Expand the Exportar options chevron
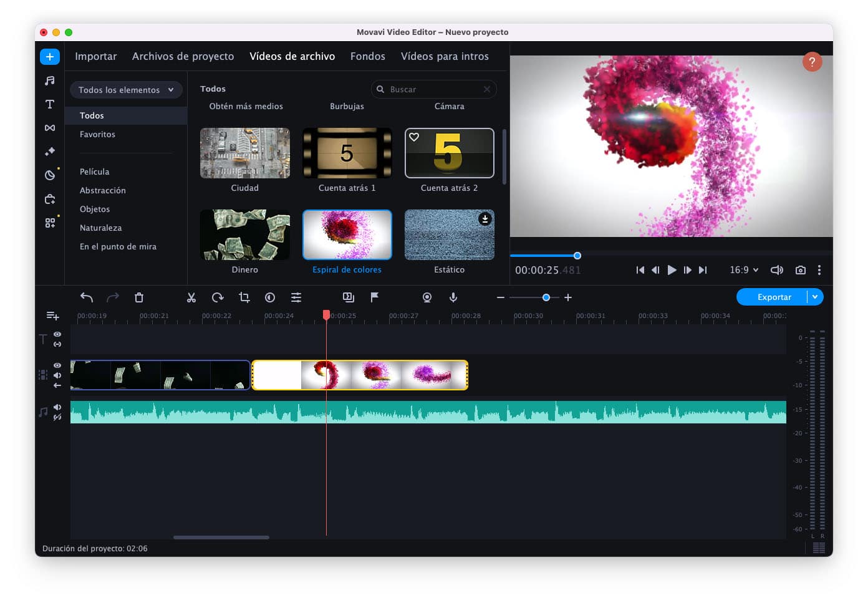 [815, 297]
